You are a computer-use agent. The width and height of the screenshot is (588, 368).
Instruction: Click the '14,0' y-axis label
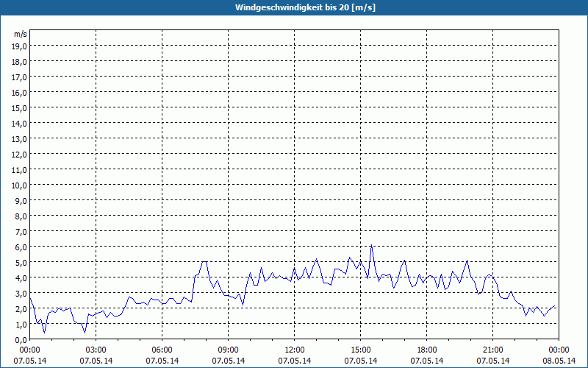19,124
